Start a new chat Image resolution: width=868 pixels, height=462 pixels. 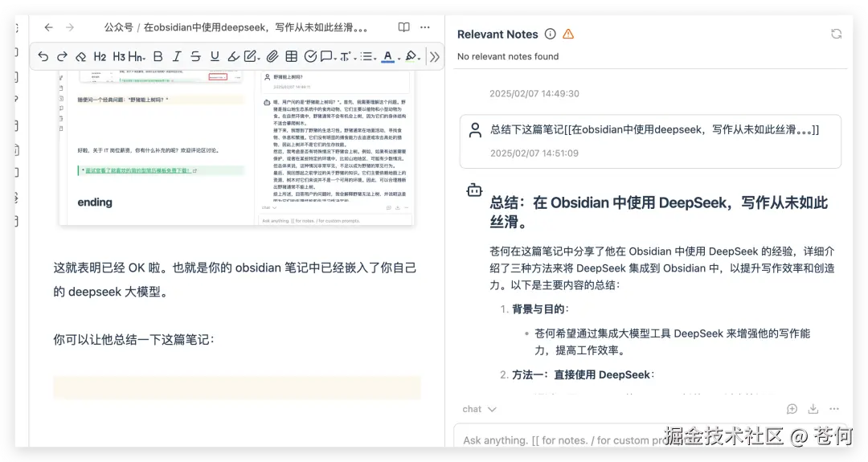(x=792, y=409)
